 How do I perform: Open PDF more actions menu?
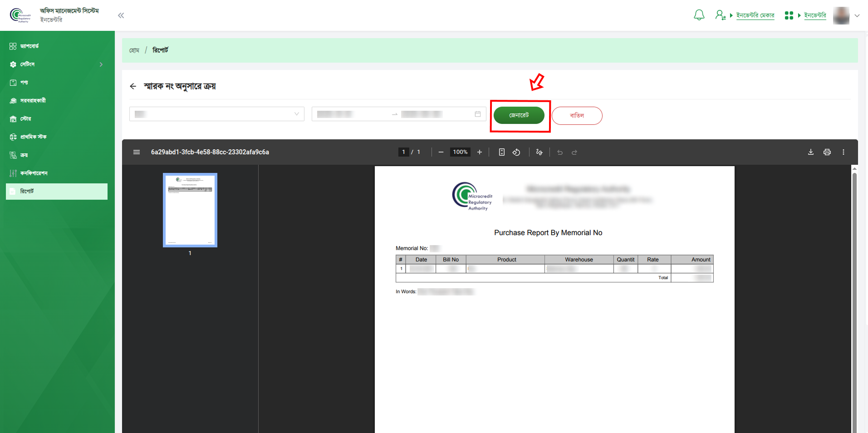coord(843,152)
